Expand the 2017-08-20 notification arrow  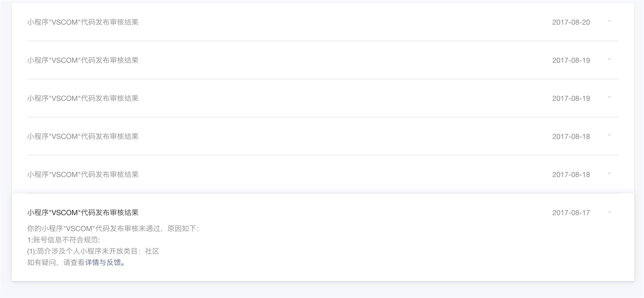coord(610,22)
